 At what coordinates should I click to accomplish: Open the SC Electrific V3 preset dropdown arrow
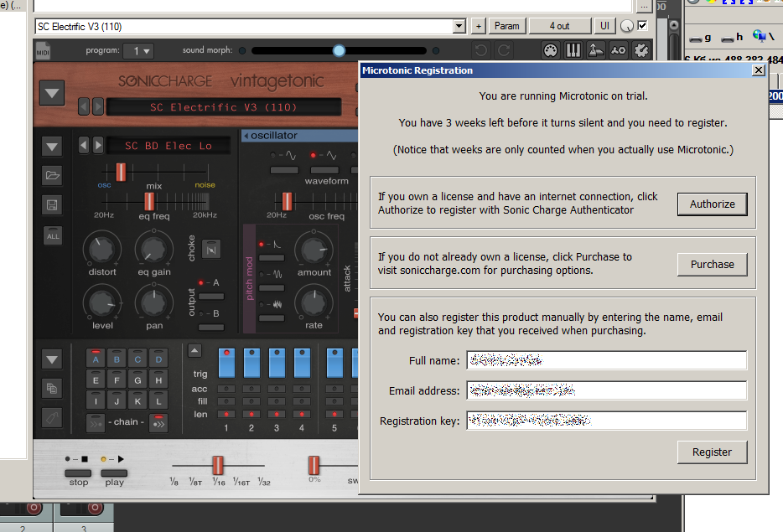coord(459,26)
